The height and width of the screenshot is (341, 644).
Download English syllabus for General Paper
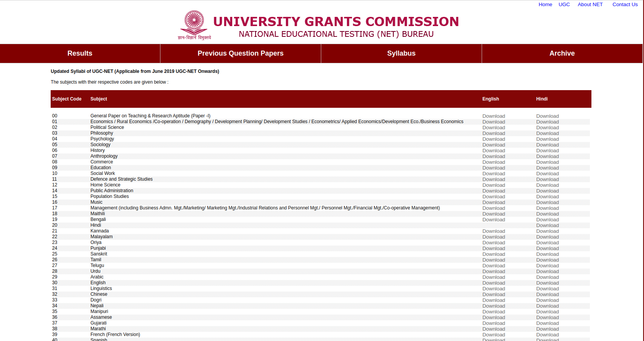[494, 116]
